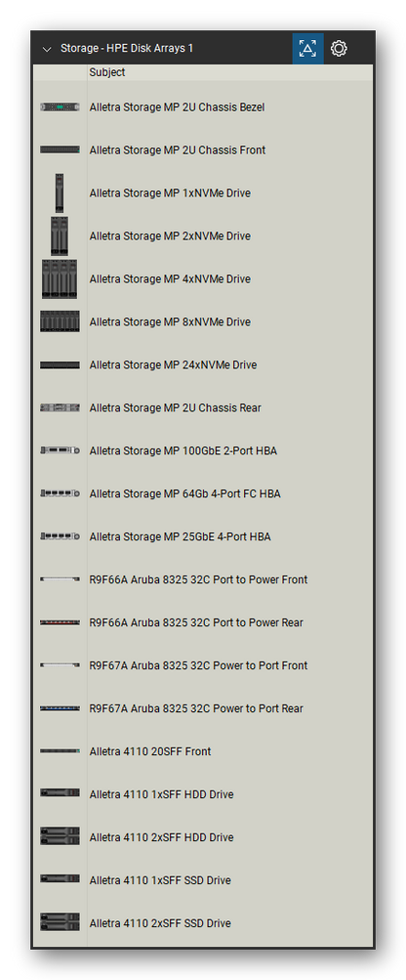Toggle the fit-to-shape toolbar icon
This screenshot has width=406, height=980.
[x=308, y=49]
